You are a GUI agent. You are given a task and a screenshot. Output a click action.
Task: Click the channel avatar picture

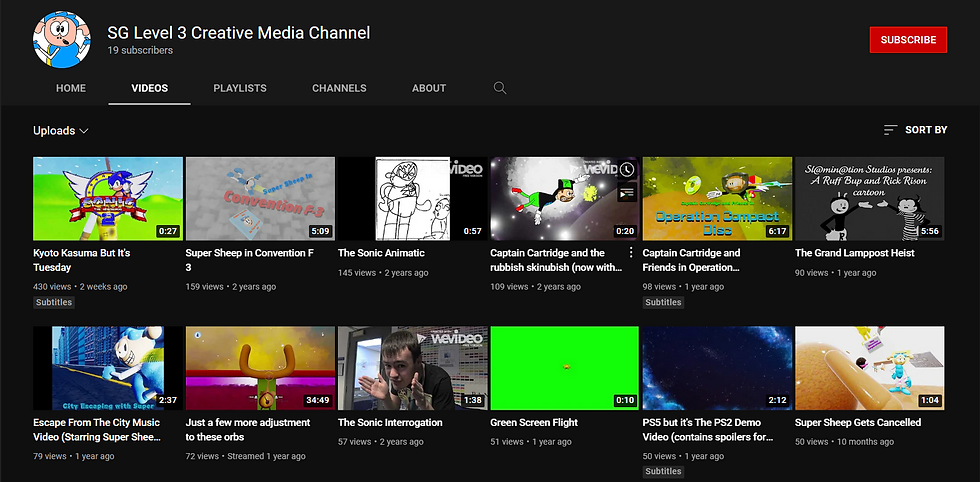[x=62, y=39]
